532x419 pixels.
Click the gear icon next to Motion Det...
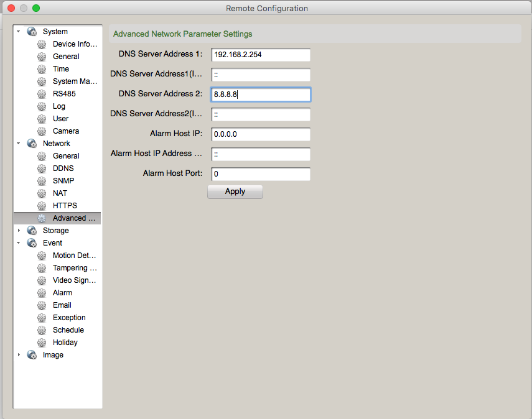click(x=42, y=256)
